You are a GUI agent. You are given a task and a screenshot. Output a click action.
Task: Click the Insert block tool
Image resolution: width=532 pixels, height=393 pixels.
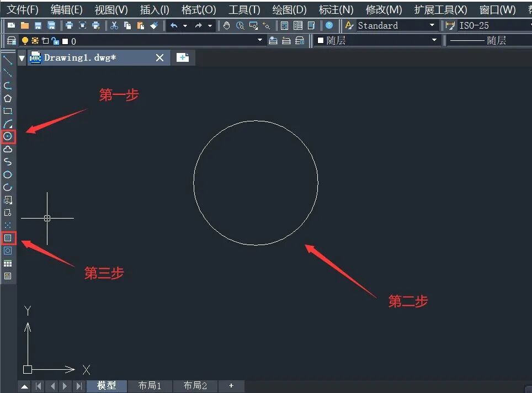(8, 200)
